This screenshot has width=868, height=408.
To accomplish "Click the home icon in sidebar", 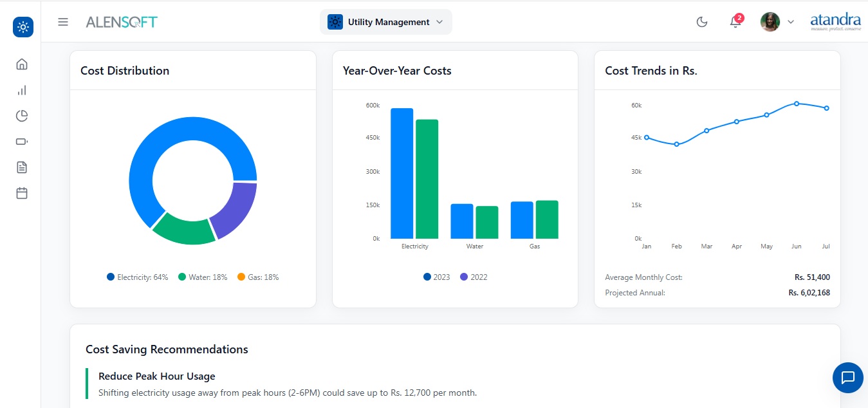I will (22, 64).
